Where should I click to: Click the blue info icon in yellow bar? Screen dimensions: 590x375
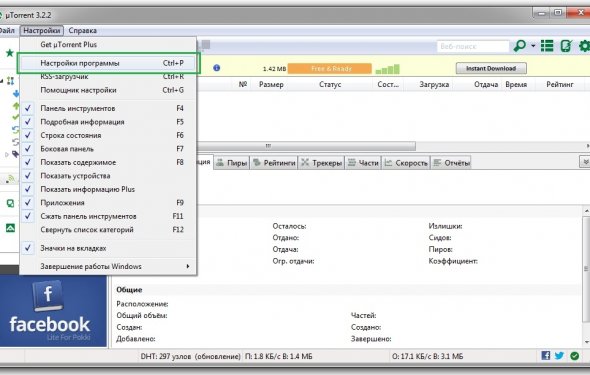coord(216,68)
